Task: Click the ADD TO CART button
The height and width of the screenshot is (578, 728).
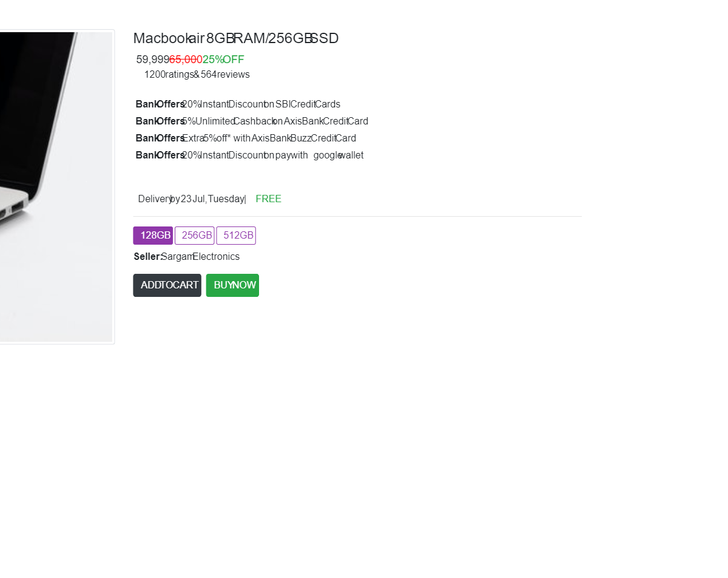Action: click(x=167, y=285)
